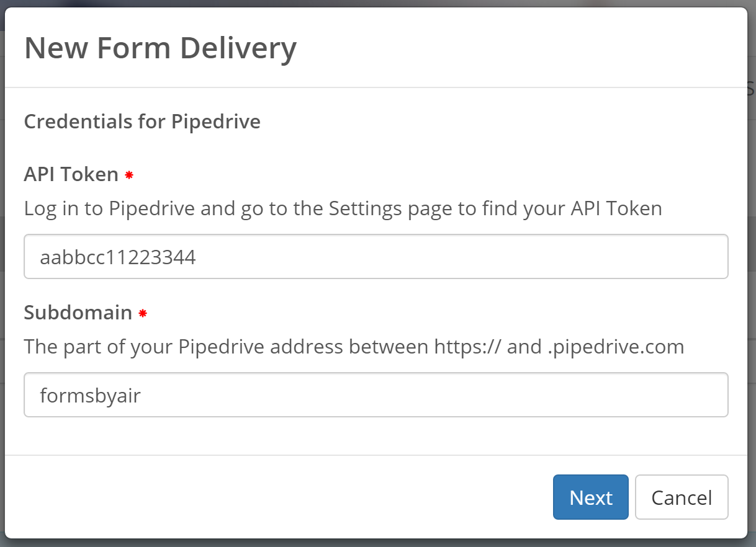Click the Next button
Viewport: 756px width, 547px height.
[590, 497]
